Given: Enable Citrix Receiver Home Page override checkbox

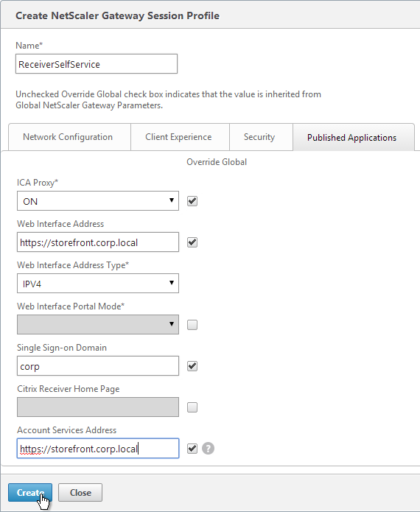Looking at the screenshot, I should (x=192, y=407).
